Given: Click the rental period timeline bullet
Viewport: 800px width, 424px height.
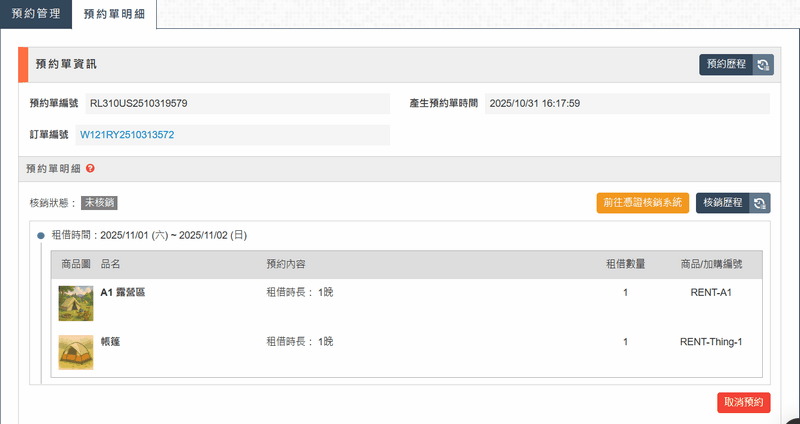Looking at the screenshot, I should click(41, 236).
